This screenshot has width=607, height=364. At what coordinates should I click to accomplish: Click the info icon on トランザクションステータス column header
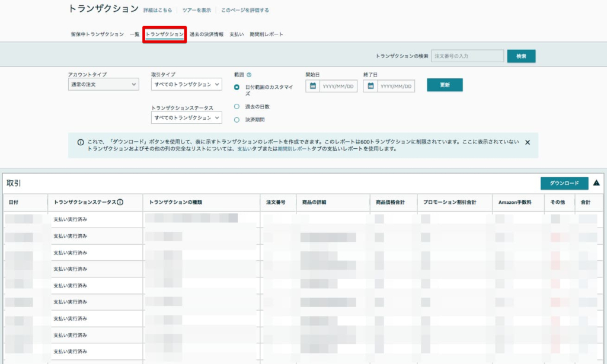tap(120, 202)
